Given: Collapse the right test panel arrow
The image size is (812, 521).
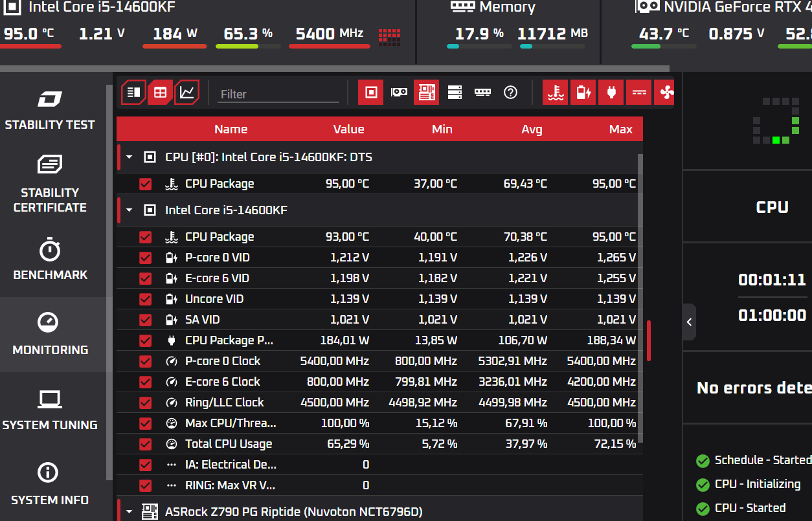Looking at the screenshot, I should click(x=690, y=322).
